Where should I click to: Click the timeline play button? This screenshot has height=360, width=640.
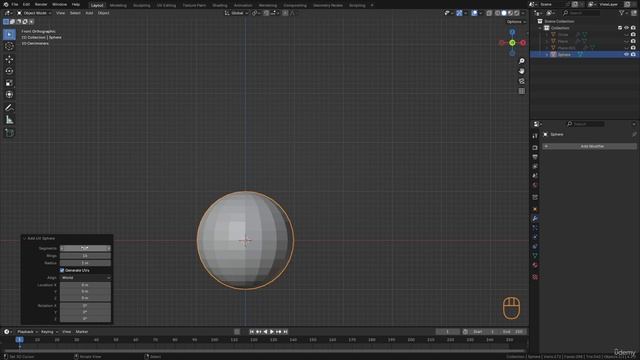click(x=272, y=332)
